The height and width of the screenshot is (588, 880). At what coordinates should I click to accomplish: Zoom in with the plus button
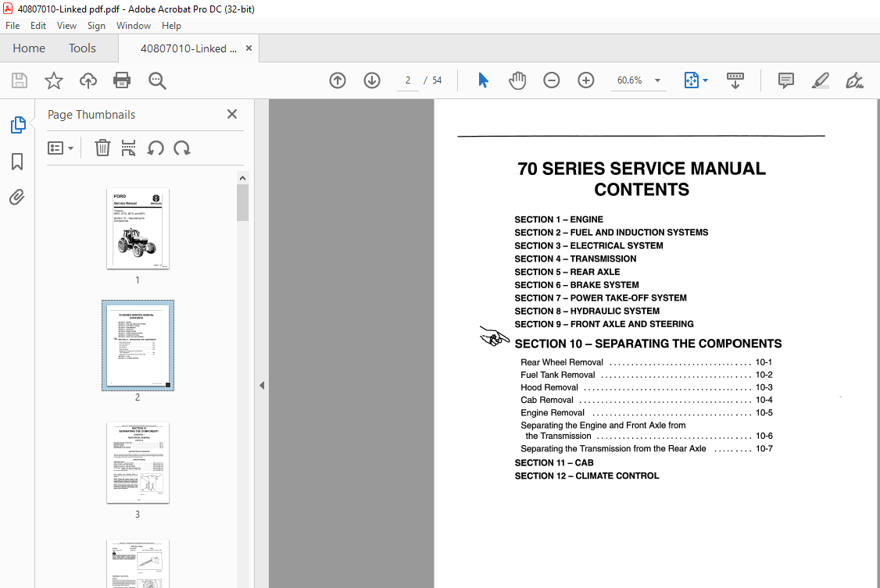[x=586, y=80]
